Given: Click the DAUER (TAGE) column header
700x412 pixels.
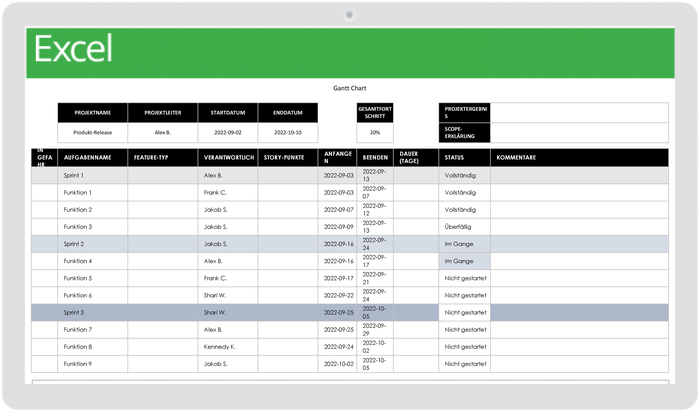Looking at the screenshot, I should pyautogui.click(x=416, y=158).
